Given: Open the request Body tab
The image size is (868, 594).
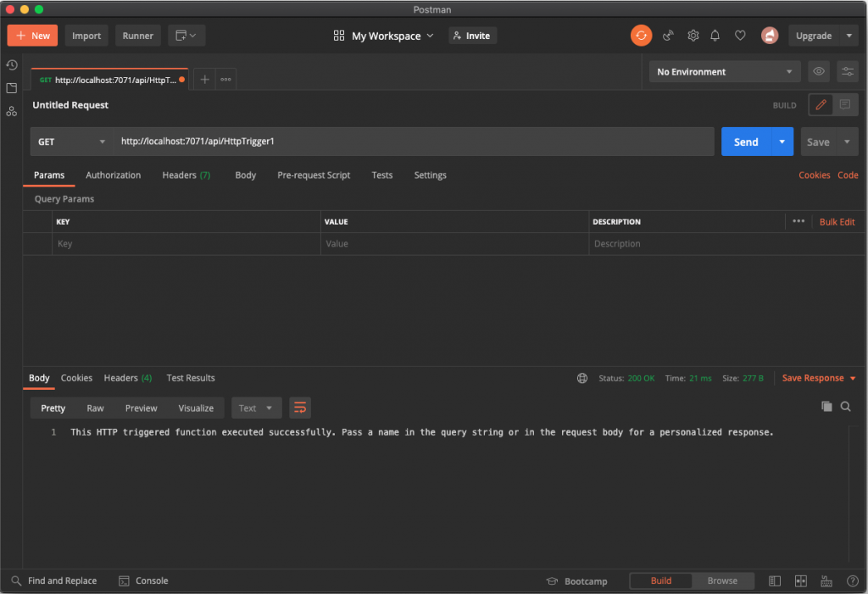Looking at the screenshot, I should (245, 175).
